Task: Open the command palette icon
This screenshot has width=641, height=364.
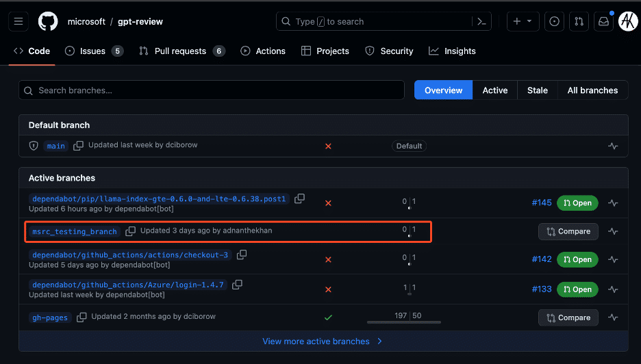Action: tap(481, 21)
